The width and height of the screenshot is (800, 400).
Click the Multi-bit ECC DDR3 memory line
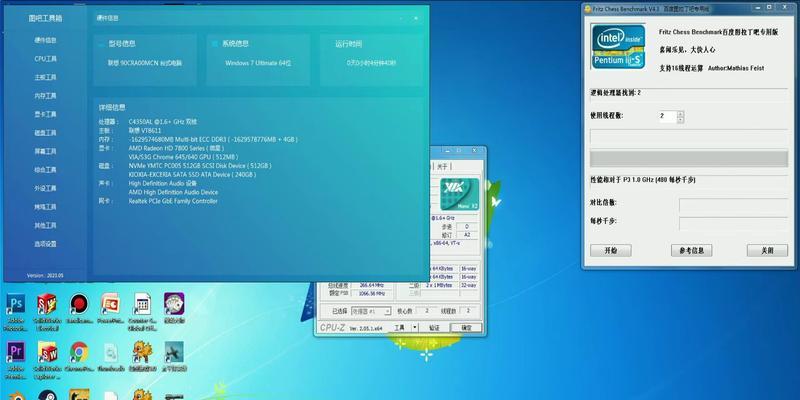(x=213, y=139)
